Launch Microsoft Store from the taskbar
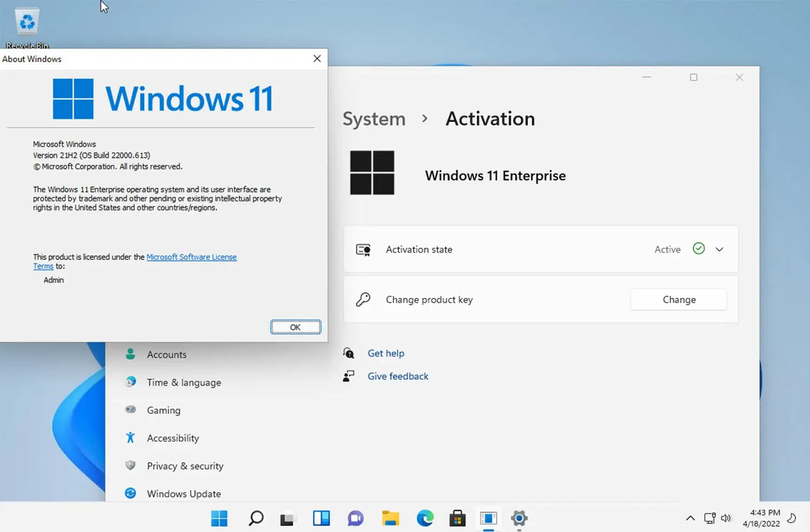Image resolution: width=810 pixels, height=532 pixels. [457, 518]
